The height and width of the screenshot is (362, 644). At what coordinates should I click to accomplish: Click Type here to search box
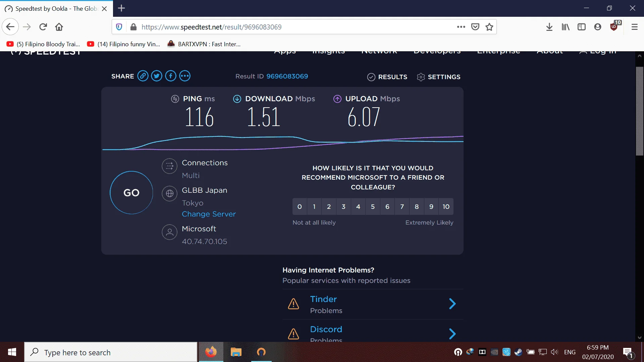[x=111, y=352]
